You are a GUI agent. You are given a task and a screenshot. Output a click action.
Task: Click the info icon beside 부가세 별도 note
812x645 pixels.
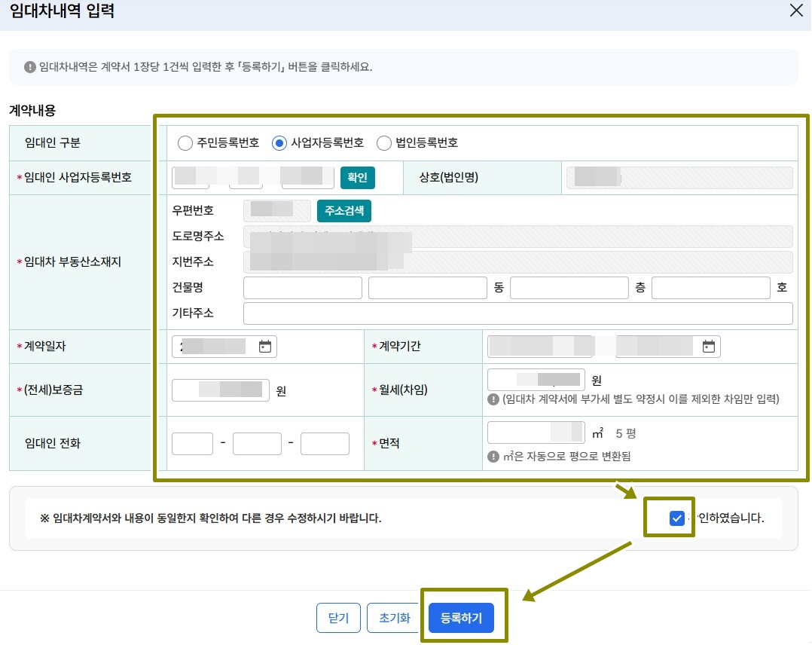pyautogui.click(x=493, y=399)
